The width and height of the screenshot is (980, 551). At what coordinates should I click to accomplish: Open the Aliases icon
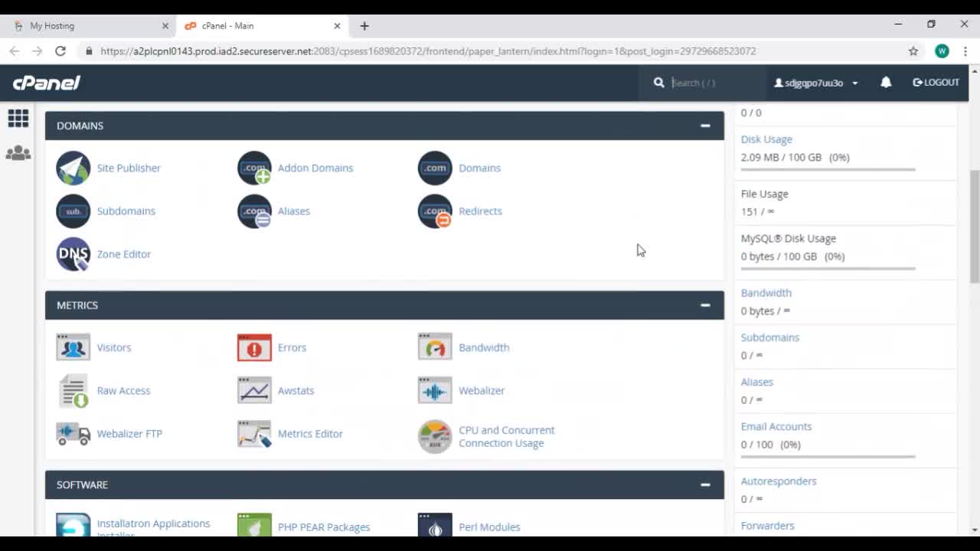[x=254, y=211]
